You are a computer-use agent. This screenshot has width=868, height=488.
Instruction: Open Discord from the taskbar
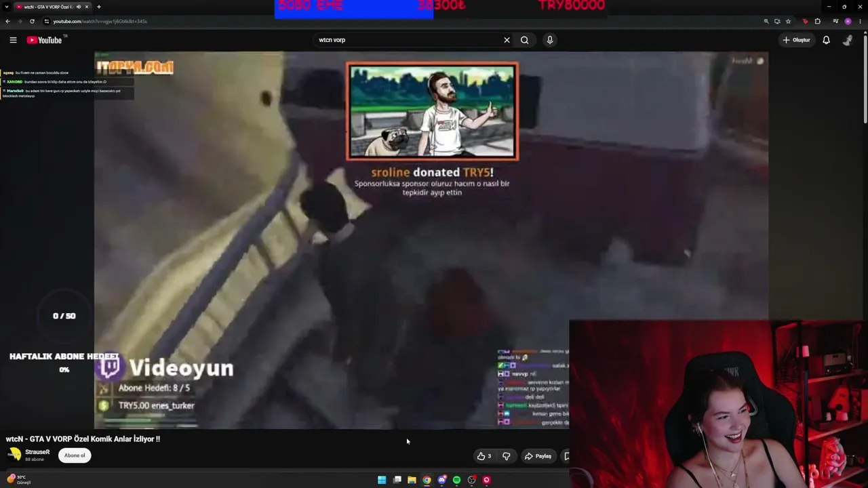441,480
